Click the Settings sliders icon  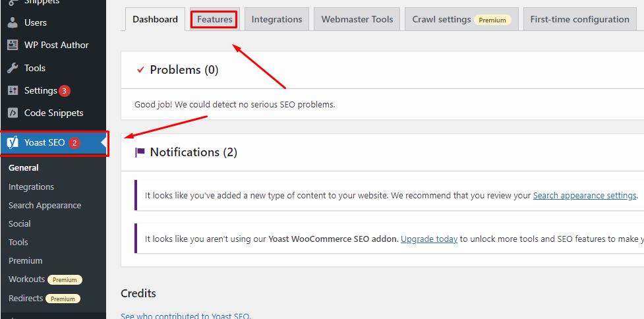[x=13, y=91]
